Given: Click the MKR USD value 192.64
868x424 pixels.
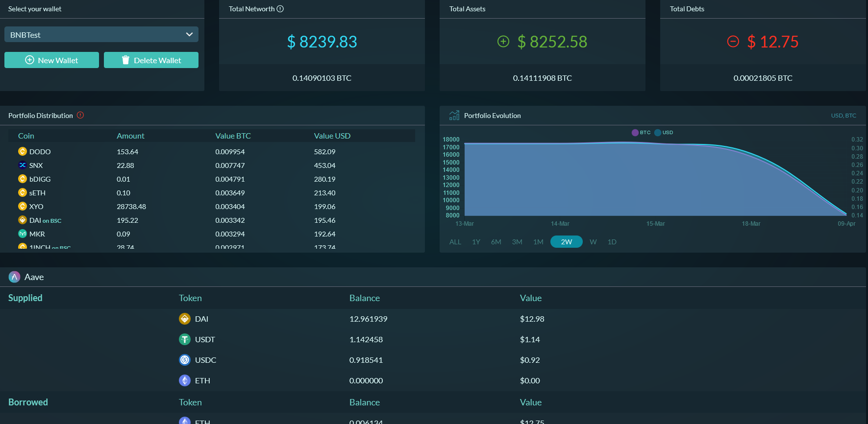Looking at the screenshot, I should (325, 234).
